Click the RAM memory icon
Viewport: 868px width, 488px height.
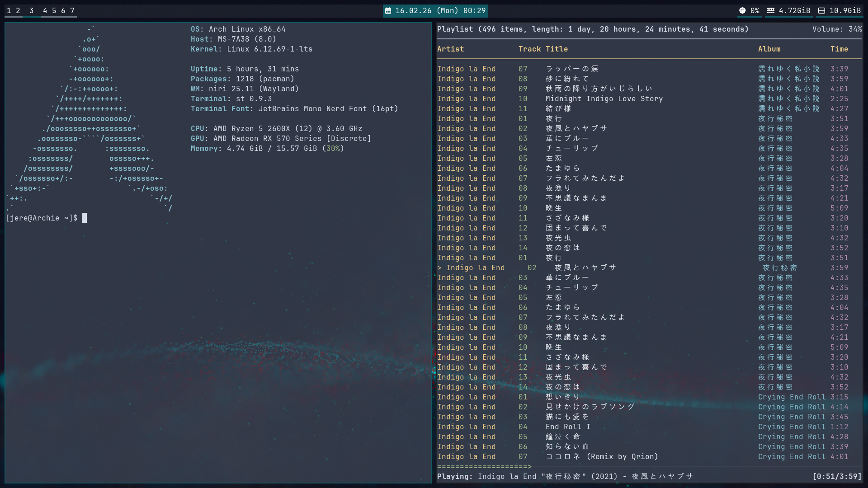point(771,11)
